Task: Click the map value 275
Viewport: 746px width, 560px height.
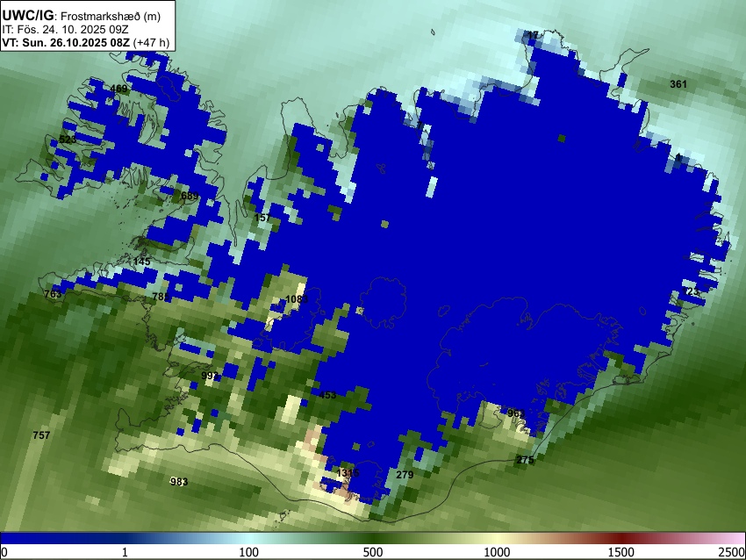Action: 525,460
